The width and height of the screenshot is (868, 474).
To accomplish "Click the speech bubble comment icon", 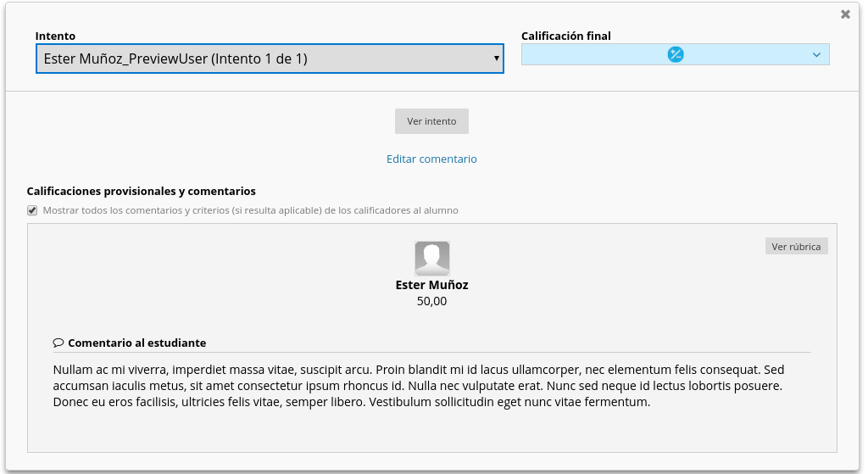I will click(x=58, y=343).
